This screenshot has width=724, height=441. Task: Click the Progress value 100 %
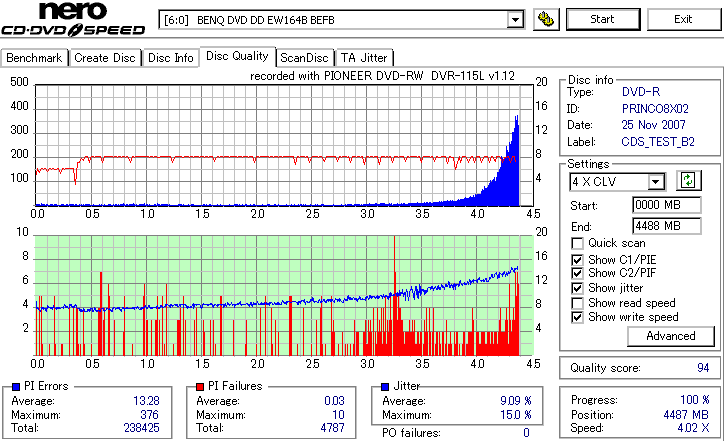click(x=694, y=400)
